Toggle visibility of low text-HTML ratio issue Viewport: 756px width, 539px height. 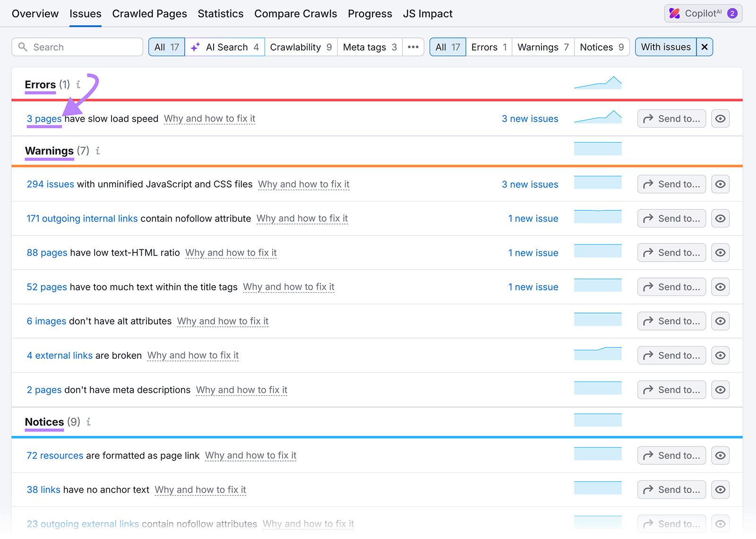point(720,252)
